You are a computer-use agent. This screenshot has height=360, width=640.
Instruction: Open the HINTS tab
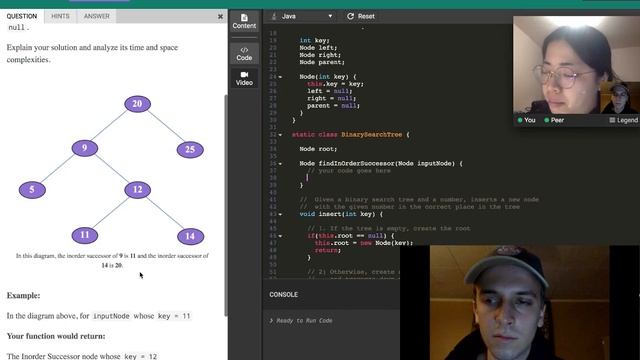[60, 16]
